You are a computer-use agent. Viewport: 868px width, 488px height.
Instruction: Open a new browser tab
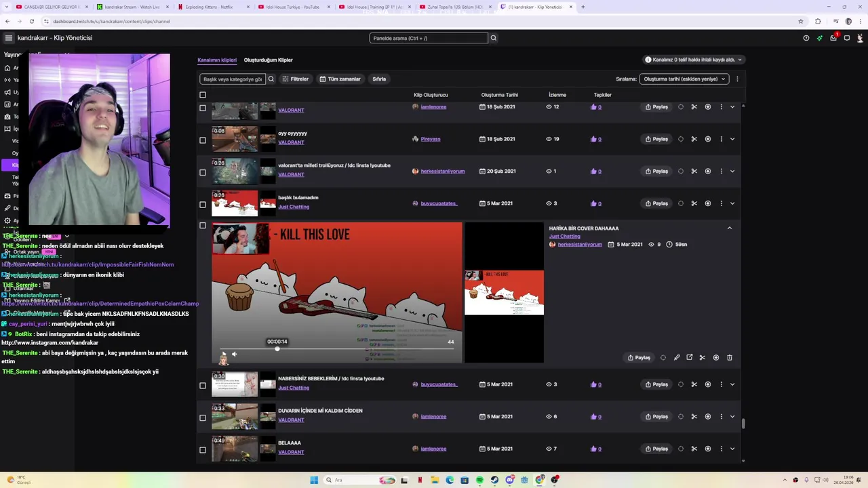tap(583, 7)
